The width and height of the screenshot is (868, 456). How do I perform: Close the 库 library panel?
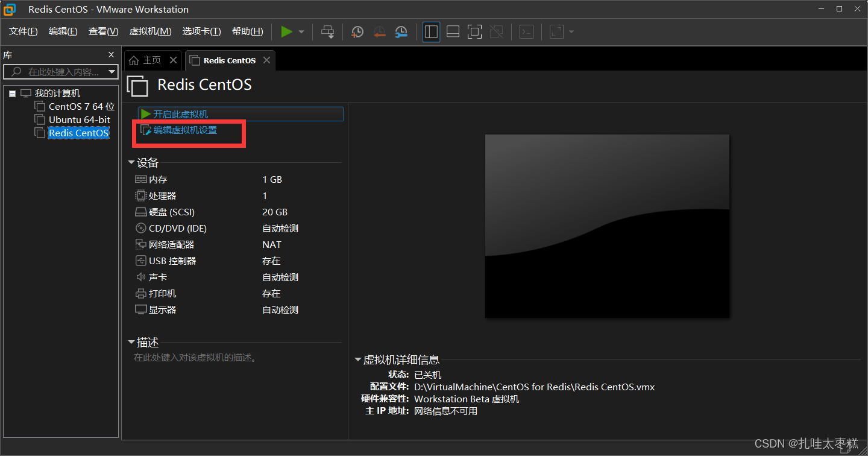coord(111,55)
